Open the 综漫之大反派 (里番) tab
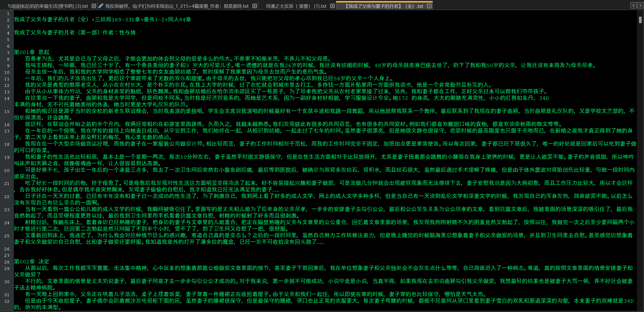Screen dimensions: 644x312 pyautogui.click(x=296, y=6)
